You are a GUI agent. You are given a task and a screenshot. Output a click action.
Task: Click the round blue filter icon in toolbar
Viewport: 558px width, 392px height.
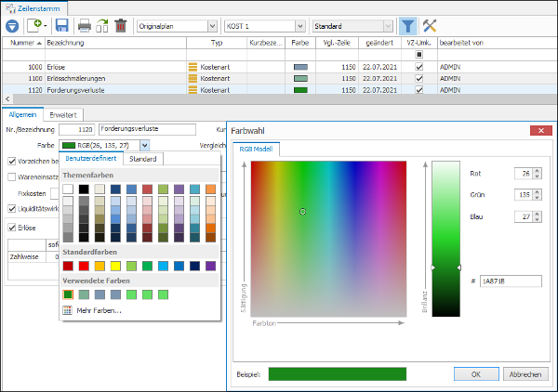pos(12,26)
